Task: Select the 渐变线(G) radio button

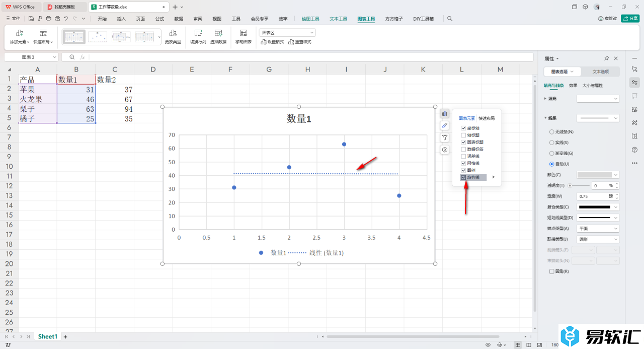Action: pos(552,153)
